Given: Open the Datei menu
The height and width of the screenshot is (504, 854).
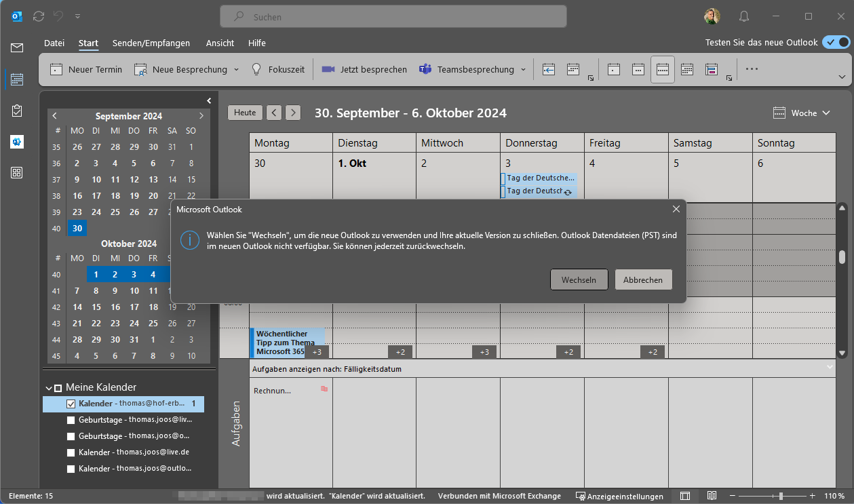Looking at the screenshot, I should click(54, 43).
